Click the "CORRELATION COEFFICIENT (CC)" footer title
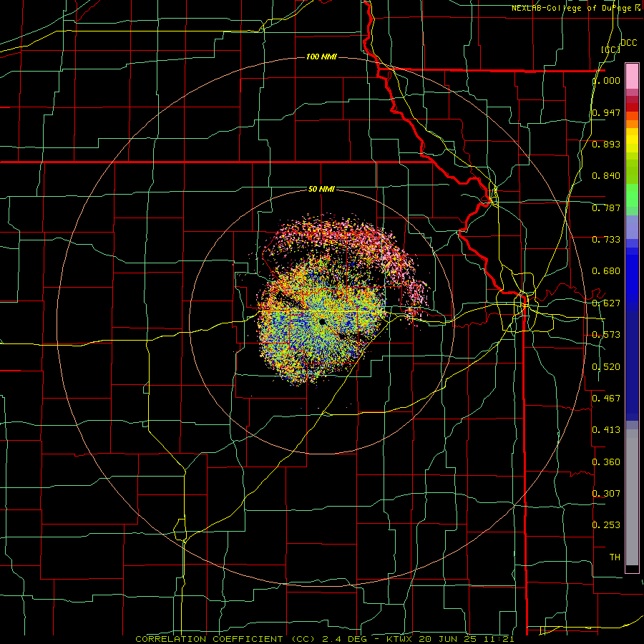The width and height of the screenshot is (644, 644). coord(226,639)
